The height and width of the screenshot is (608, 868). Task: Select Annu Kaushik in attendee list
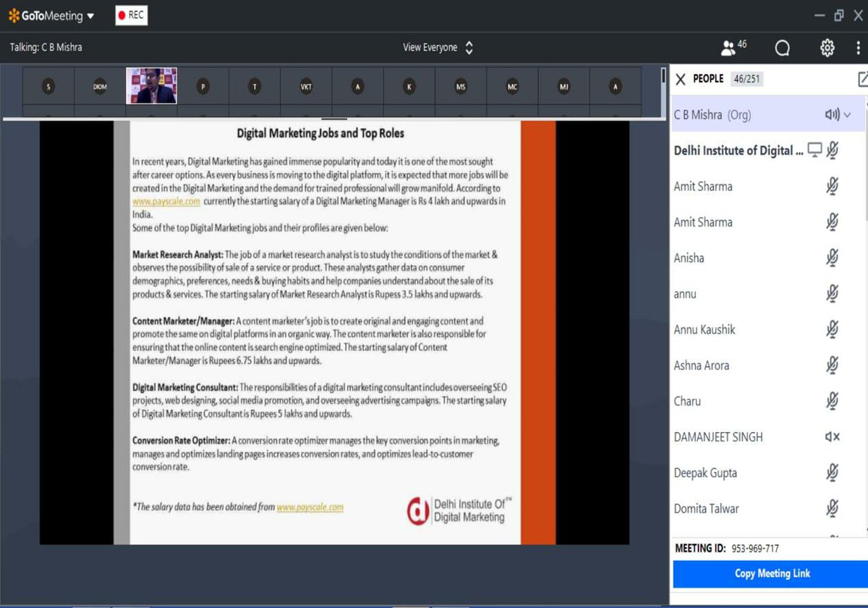pos(705,329)
